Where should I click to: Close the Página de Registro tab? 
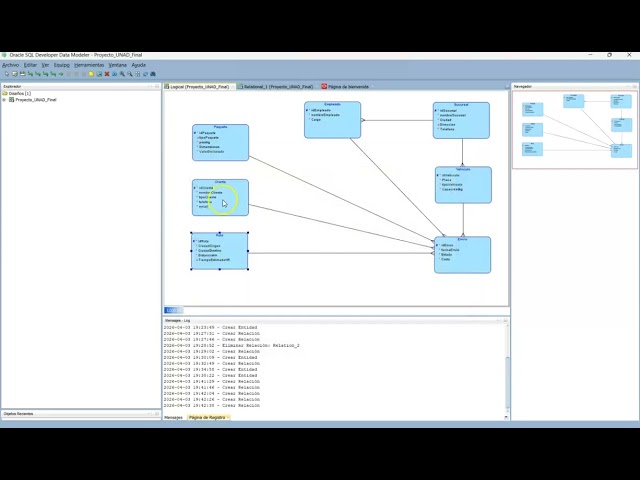(228, 418)
